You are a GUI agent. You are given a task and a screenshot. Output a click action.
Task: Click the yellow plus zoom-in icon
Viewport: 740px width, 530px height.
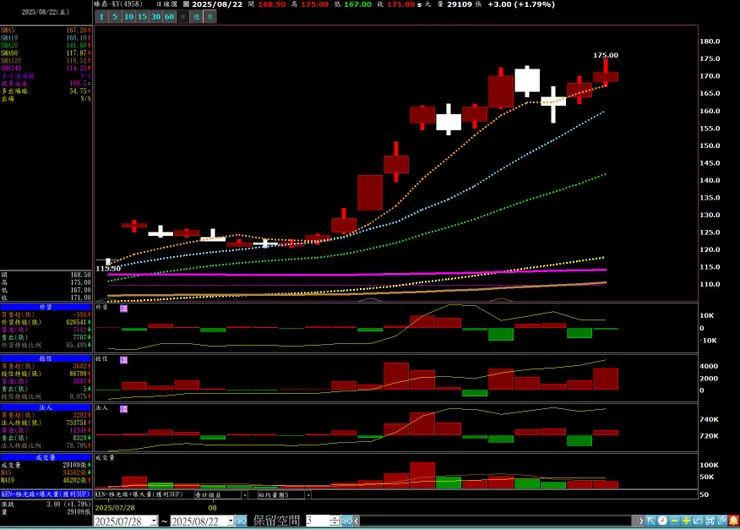pos(686,521)
